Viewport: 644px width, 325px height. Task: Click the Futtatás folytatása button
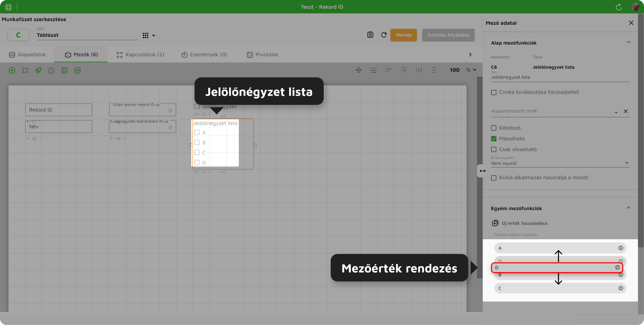click(x=448, y=35)
